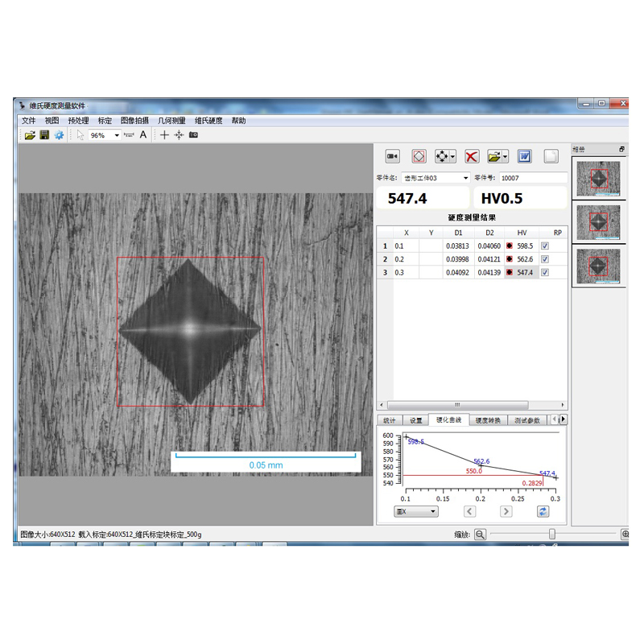Open settings with the blue gear icon
644x644 pixels.
[x=59, y=134]
